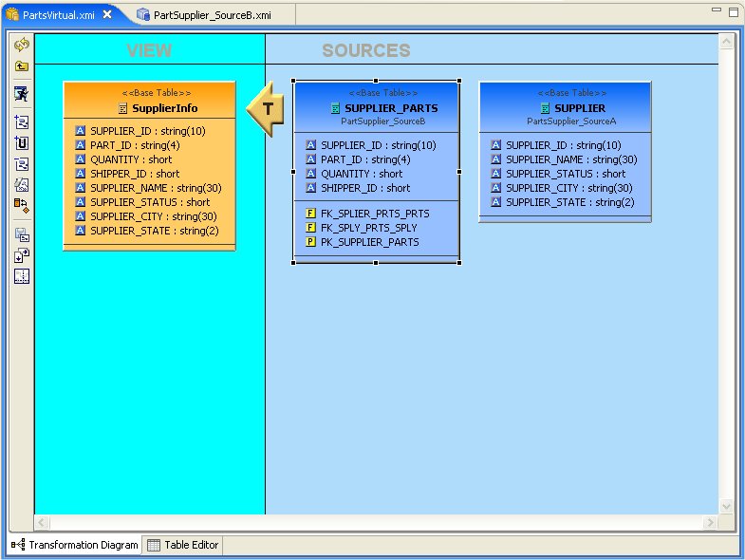Select the SUPPLIER table title

(x=580, y=108)
